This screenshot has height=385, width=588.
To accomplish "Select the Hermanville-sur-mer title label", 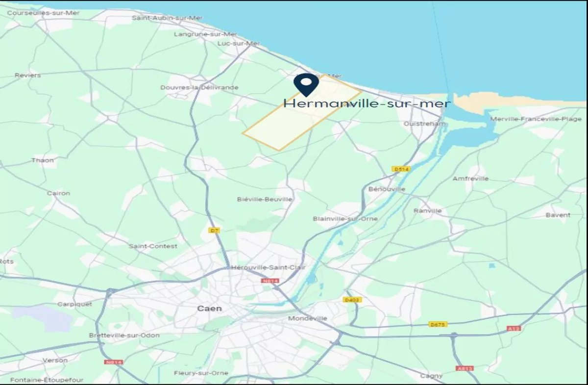I will coord(367,103).
